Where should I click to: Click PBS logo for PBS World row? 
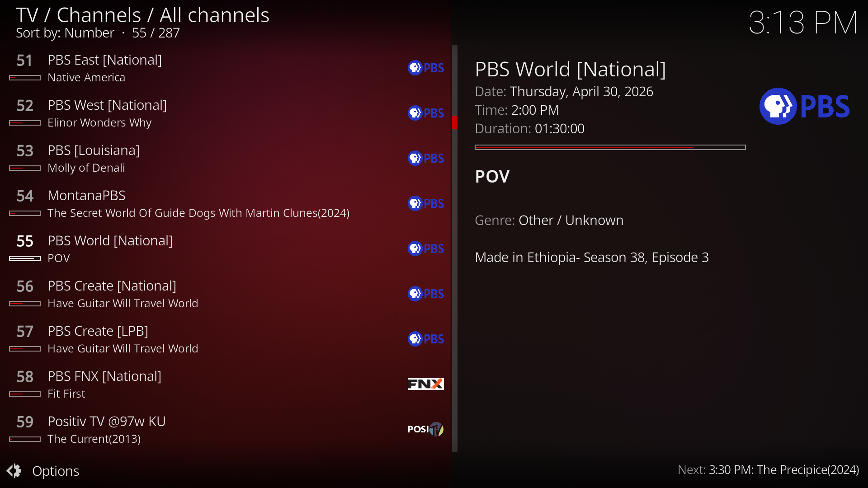pyautogui.click(x=426, y=249)
